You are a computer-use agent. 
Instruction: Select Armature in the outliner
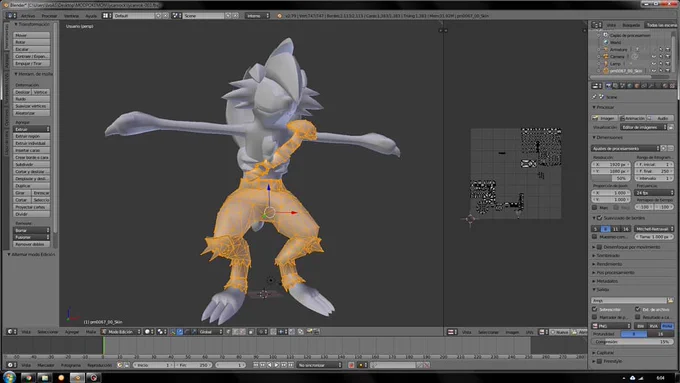[619, 49]
